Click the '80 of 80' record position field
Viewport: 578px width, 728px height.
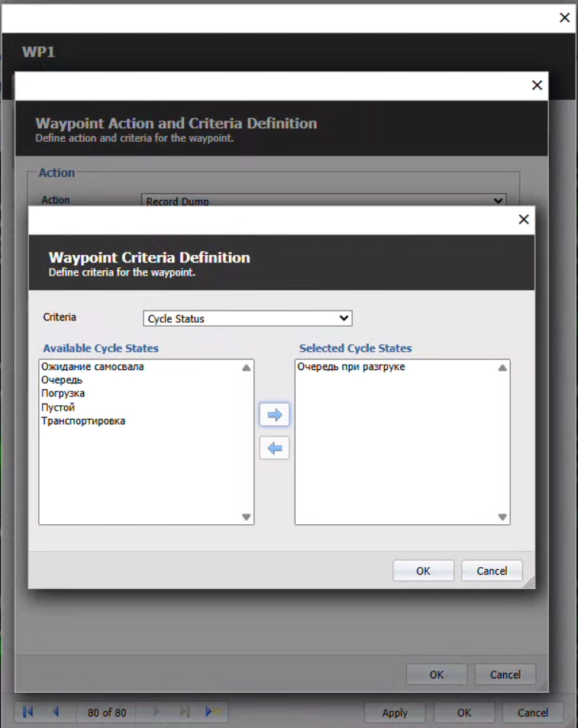[107, 713]
